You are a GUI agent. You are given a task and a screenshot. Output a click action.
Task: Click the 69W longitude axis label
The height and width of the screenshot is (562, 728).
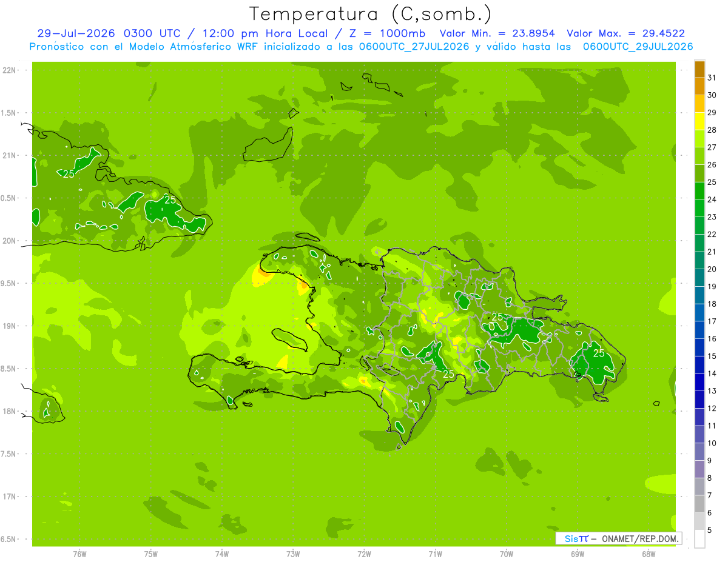(578, 554)
